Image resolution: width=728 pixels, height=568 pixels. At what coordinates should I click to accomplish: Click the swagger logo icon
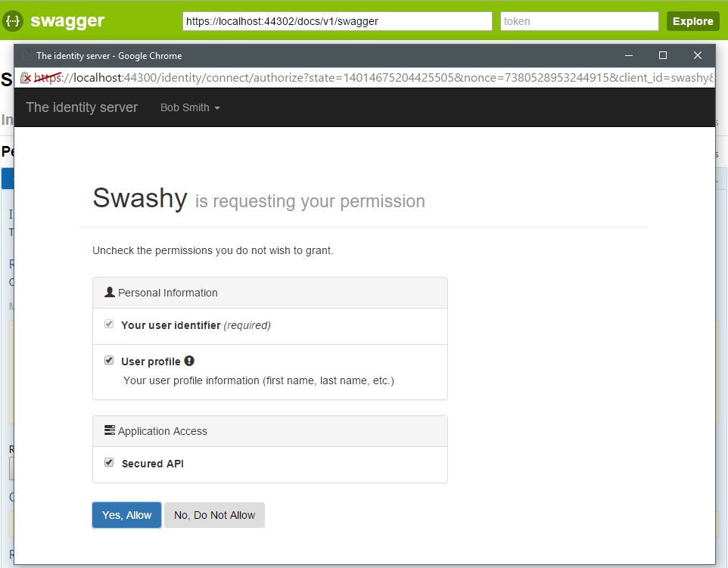(x=13, y=21)
